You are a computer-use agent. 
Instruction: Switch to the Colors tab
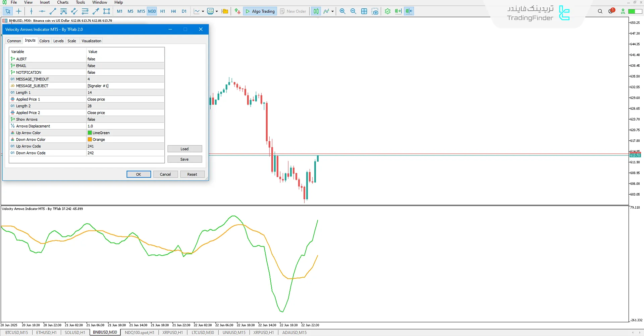point(44,41)
